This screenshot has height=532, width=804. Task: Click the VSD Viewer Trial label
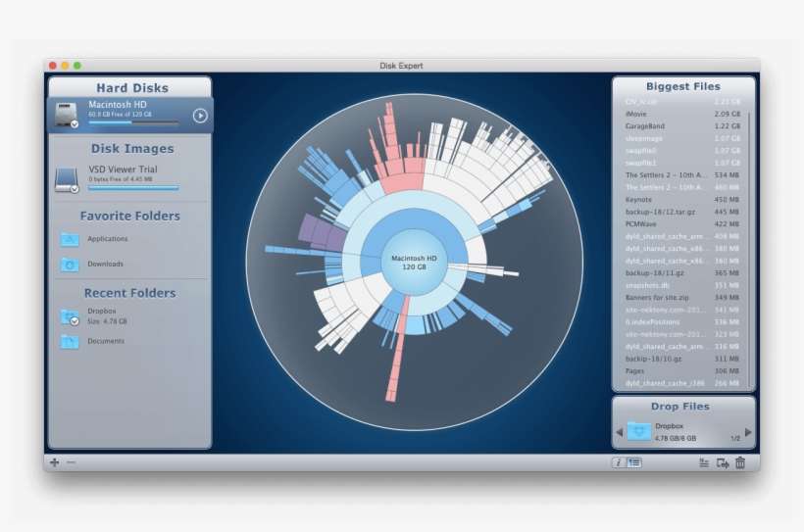click(x=124, y=169)
